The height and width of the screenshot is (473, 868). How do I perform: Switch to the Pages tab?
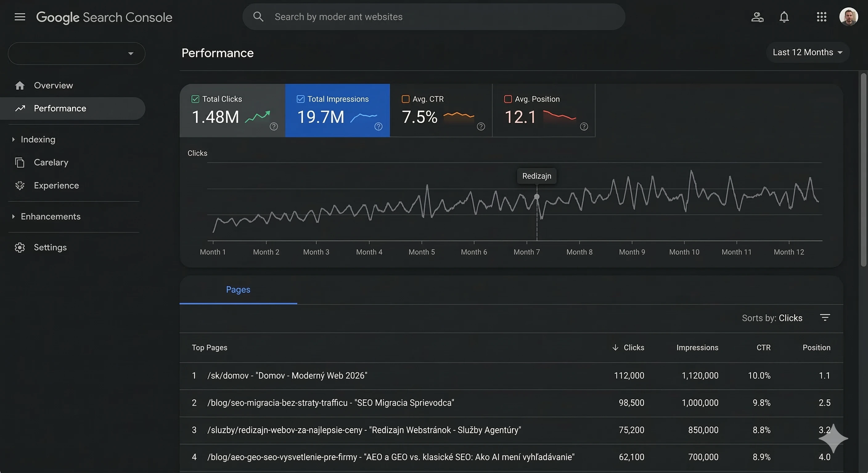click(238, 290)
